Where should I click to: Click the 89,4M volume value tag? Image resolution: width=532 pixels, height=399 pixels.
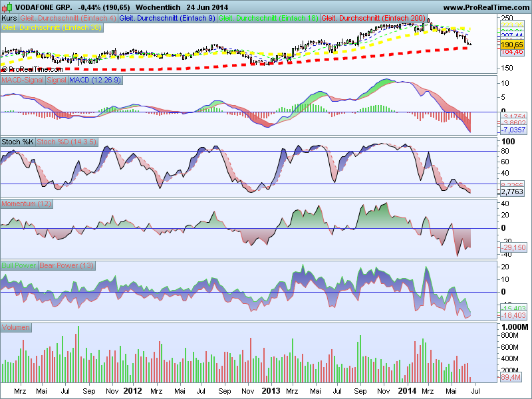coord(511,377)
